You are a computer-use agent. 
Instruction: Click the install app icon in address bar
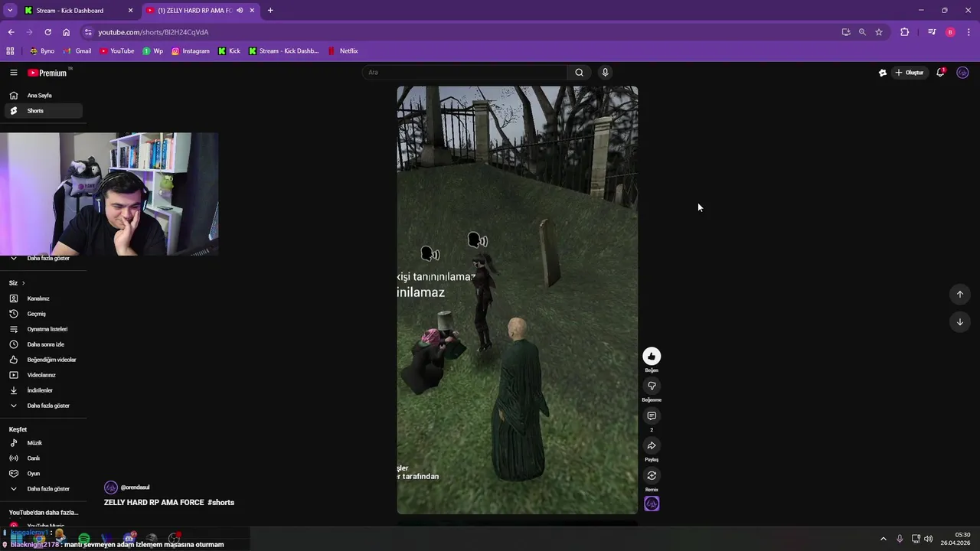coord(846,32)
